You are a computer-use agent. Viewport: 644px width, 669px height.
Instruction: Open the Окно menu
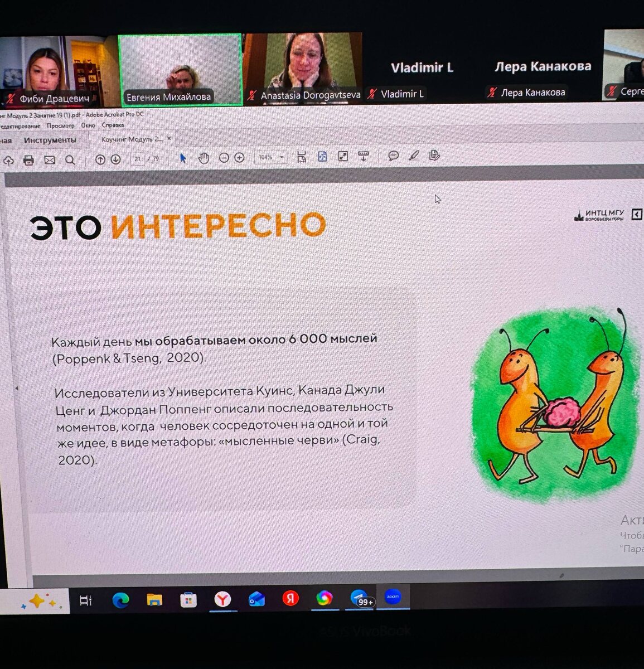pos(88,125)
